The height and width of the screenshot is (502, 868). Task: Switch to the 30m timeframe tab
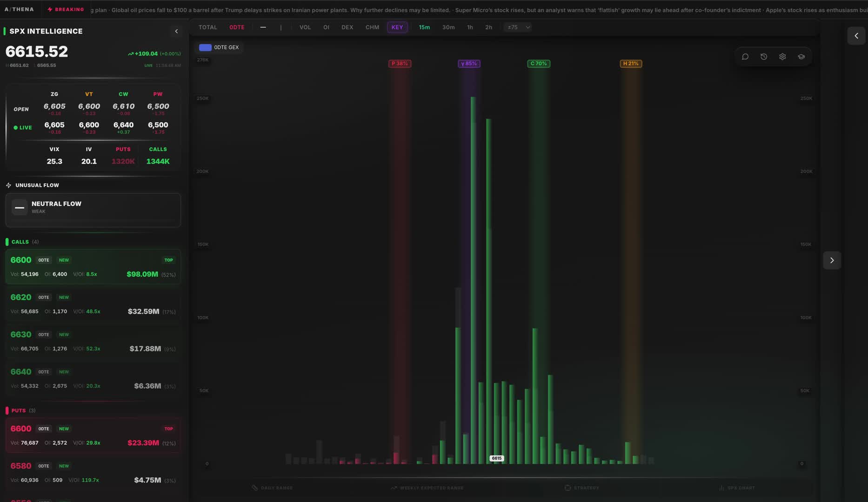coord(448,27)
